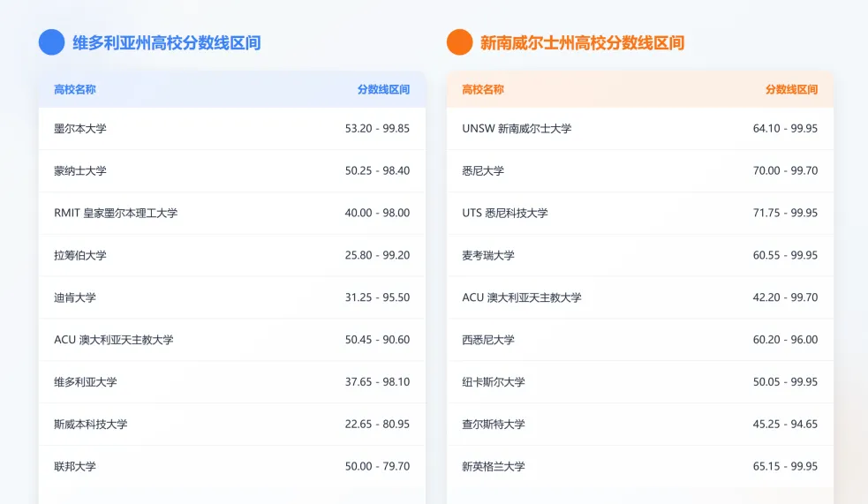Select score 37.65 - 98.10
This screenshot has width=868, height=504.
coord(378,382)
